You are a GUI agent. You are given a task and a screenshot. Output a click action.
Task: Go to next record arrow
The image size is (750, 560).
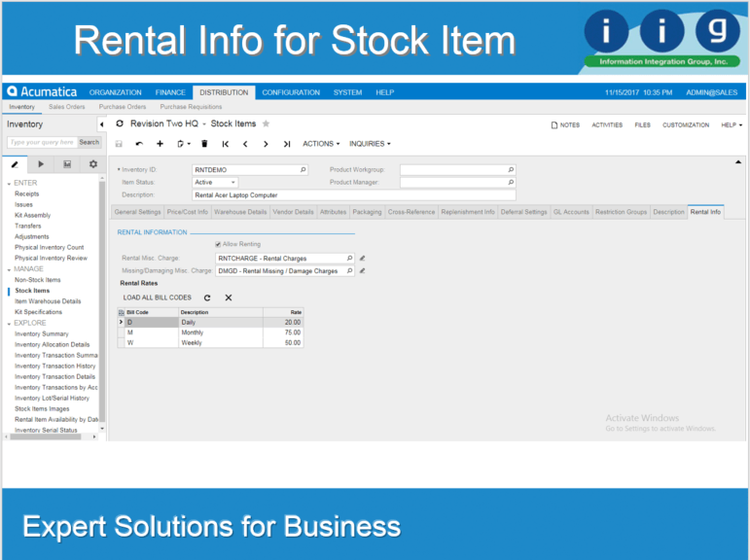[x=266, y=144]
